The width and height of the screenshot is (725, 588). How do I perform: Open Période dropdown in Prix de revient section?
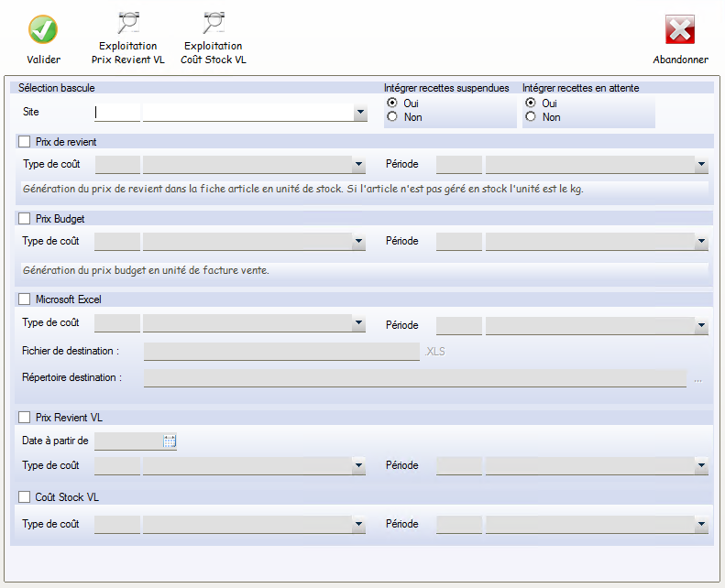click(x=701, y=166)
